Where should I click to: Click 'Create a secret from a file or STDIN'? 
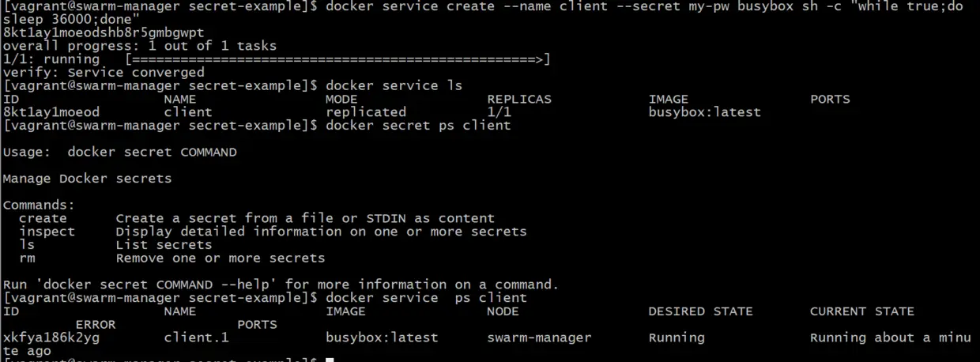pos(305,218)
